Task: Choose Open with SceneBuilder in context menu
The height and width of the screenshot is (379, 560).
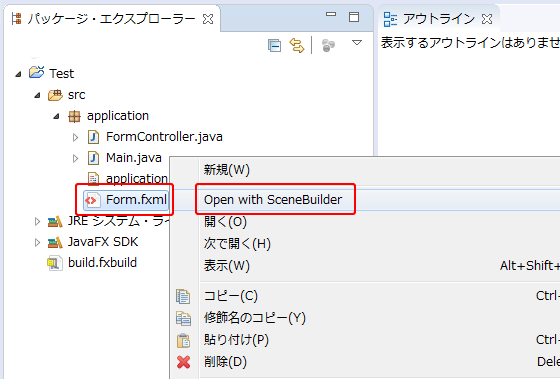Action: click(273, 200)
